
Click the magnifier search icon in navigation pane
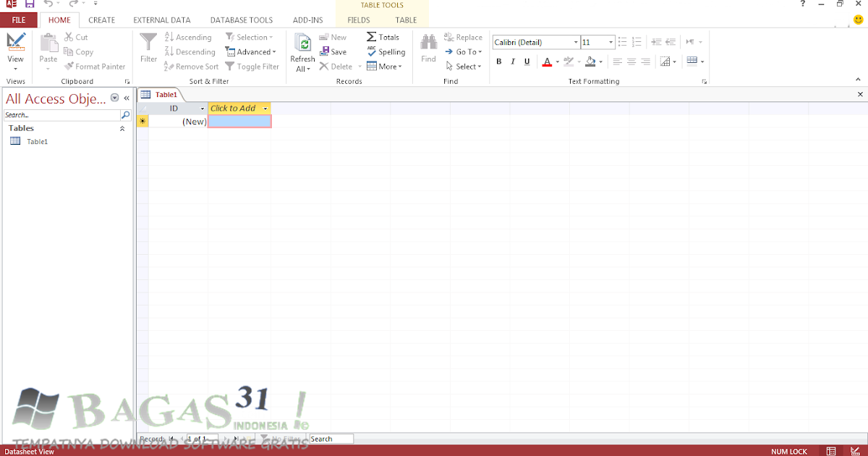pos(126,115)
